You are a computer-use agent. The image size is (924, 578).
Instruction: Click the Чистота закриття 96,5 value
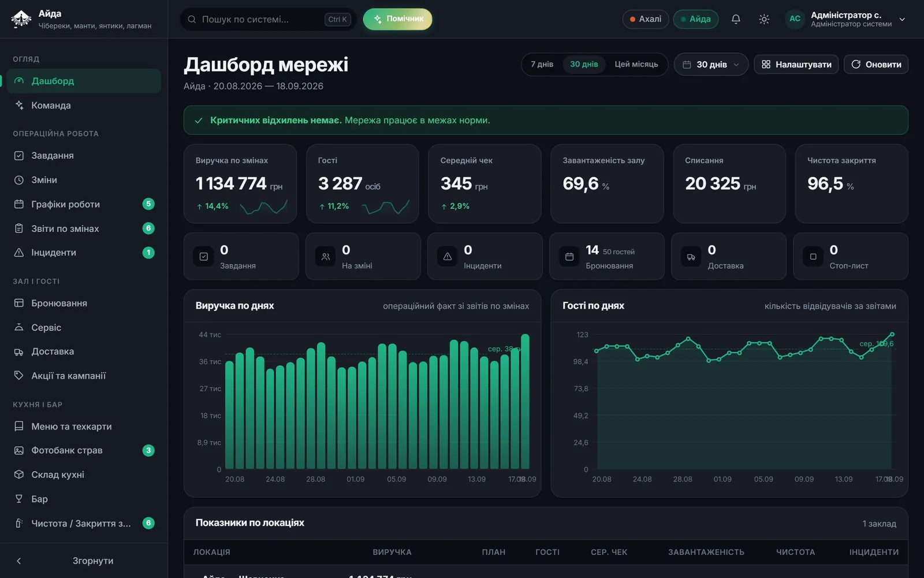tap(825, 183)
